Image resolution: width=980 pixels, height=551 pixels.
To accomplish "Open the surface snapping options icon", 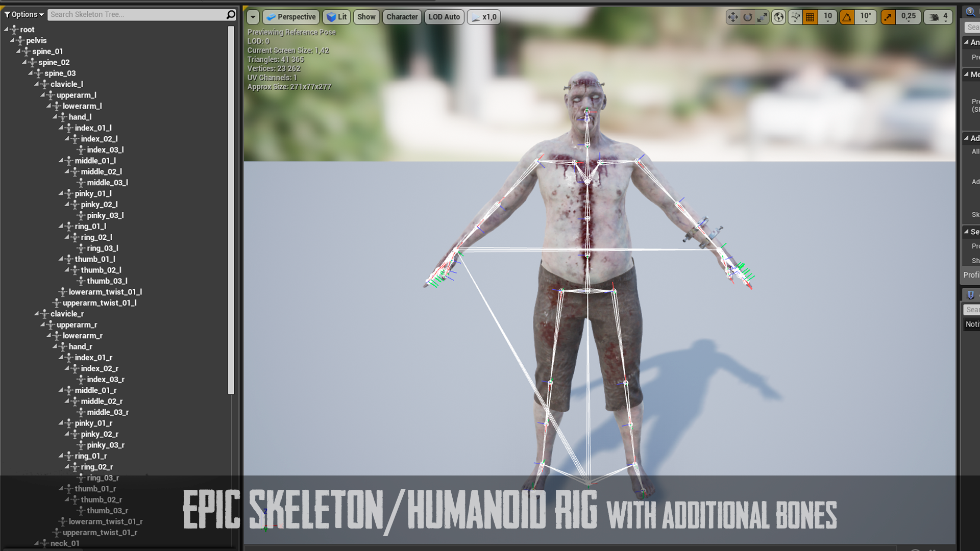I will (x=795, y=17).
